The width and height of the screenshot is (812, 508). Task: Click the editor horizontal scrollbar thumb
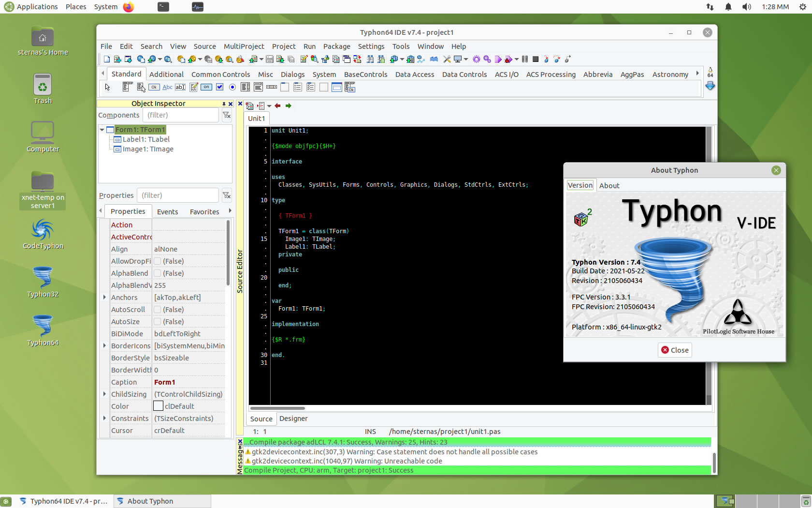click(277, 408)
